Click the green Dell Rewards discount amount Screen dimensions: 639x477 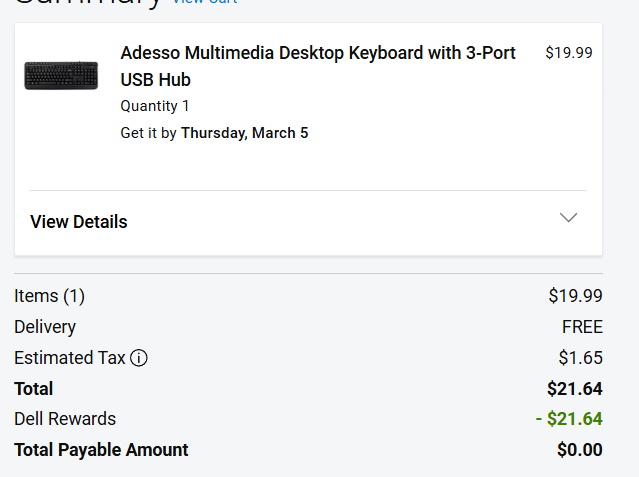point(569,419)
